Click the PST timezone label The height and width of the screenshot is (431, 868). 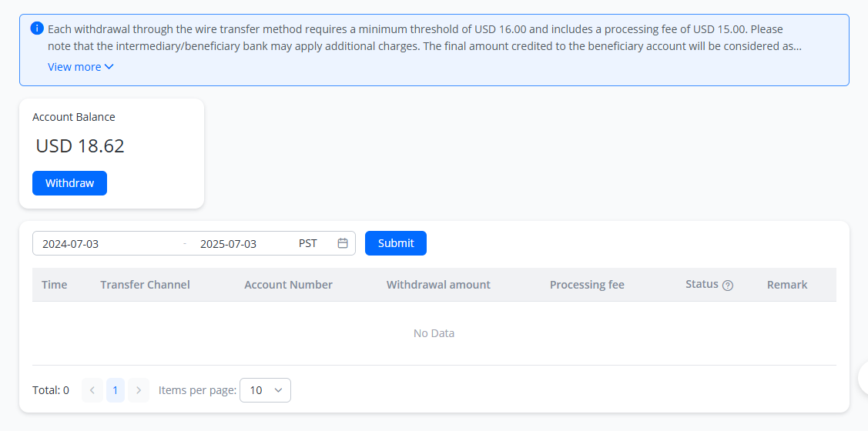click(x=308, y=243)
